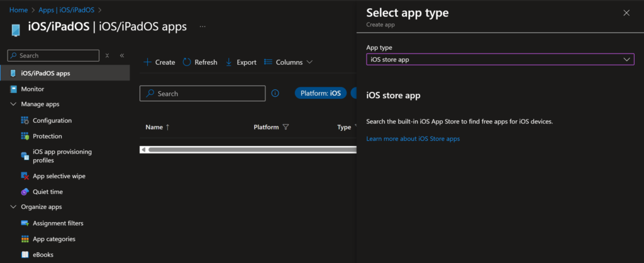Click the Quiet time clock icon

tap(25, 191)
